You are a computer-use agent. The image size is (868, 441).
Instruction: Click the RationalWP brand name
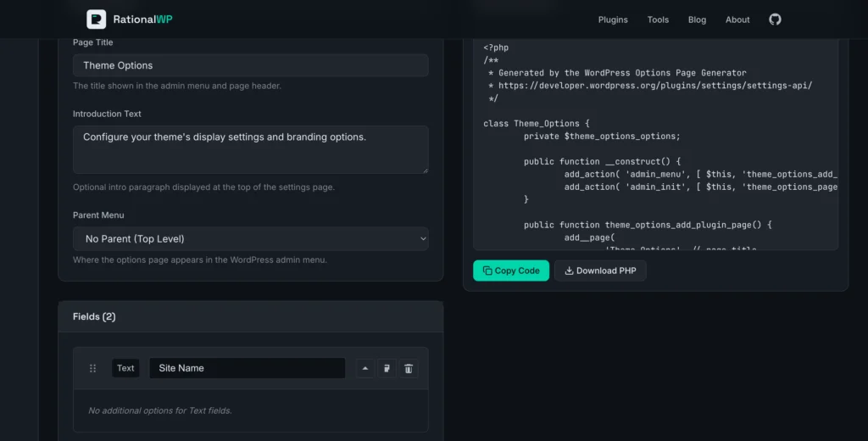click(142, 20)
